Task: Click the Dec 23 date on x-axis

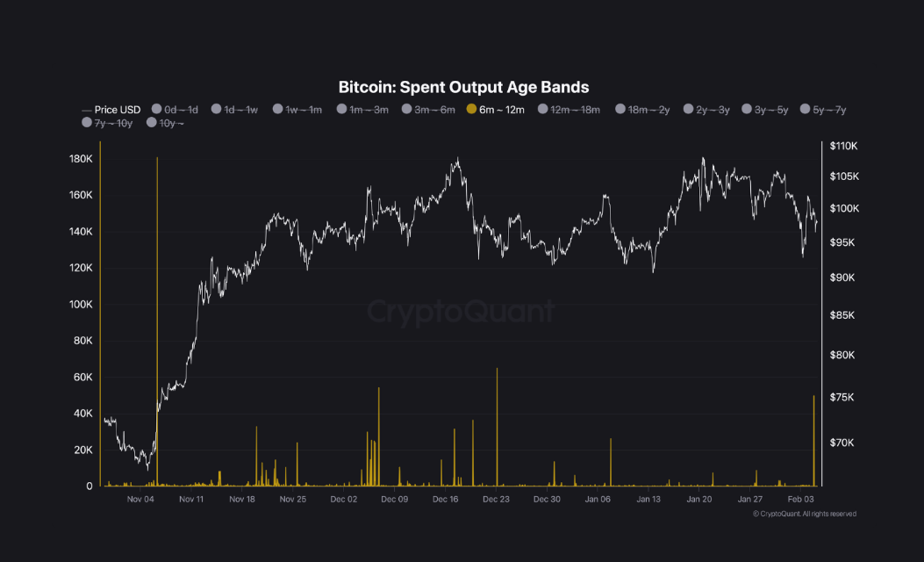Action: (x=496, y=499)
